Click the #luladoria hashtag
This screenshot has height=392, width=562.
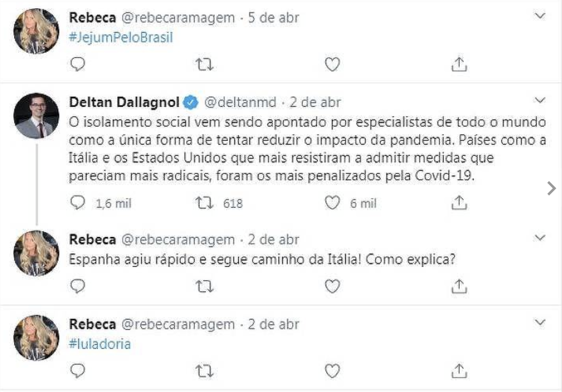pyautogui.click(x=100, y=344)
